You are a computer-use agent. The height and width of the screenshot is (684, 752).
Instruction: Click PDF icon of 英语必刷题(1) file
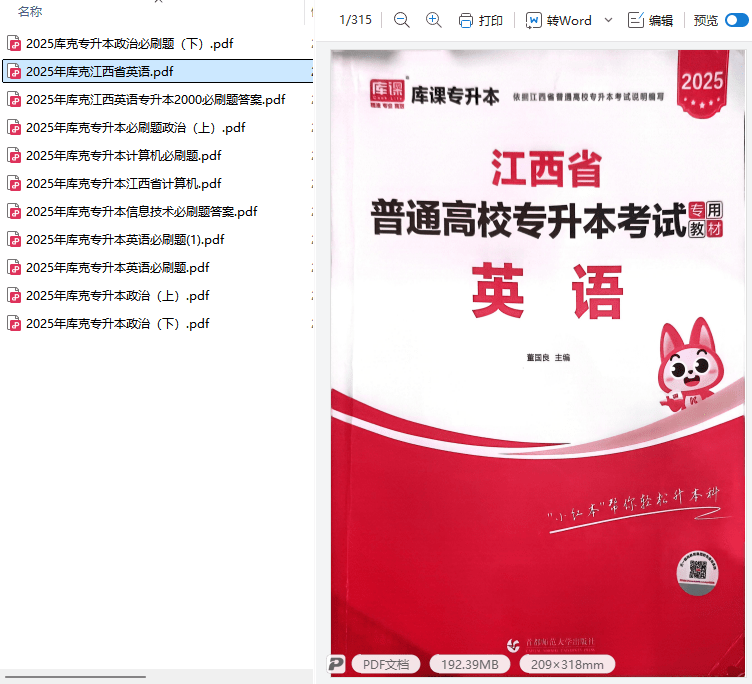pos(14,239)
